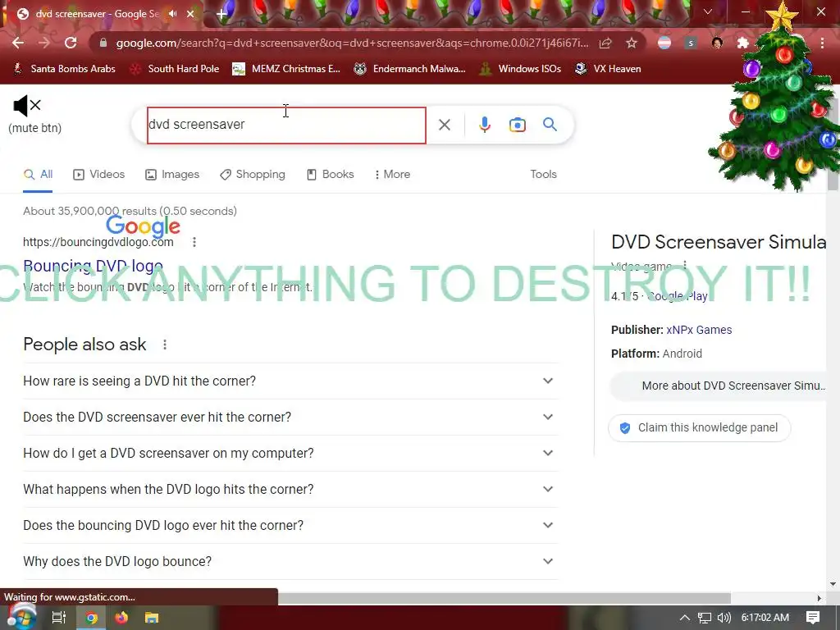Click the Chrome taskbar icon
Screen dimensions: 840x630
[92, 618]
